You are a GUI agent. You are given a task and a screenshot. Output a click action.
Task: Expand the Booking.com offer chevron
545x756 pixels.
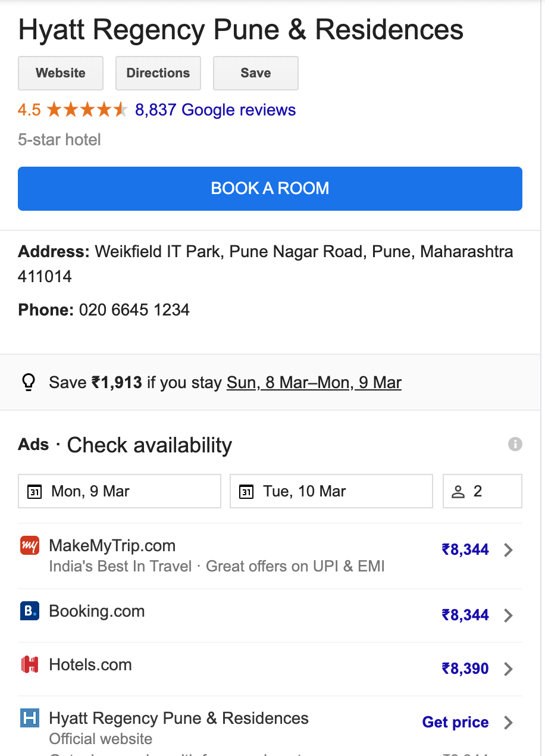508,616
